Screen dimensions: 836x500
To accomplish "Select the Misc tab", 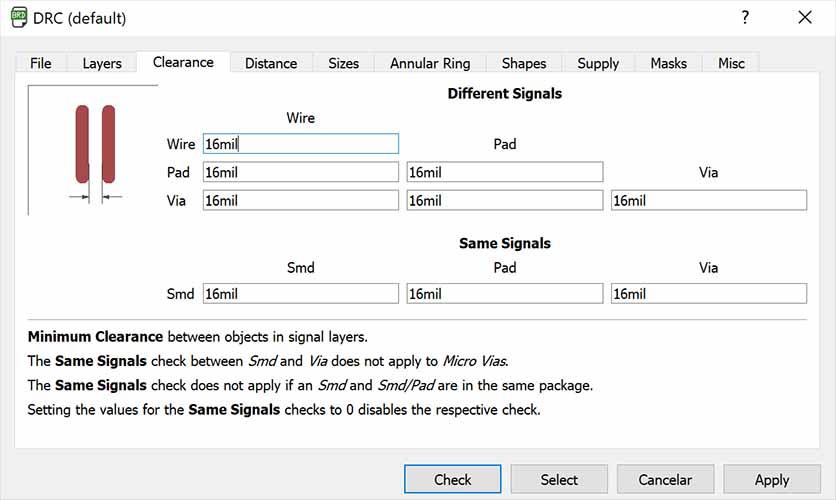I will [x=731, y=63].
